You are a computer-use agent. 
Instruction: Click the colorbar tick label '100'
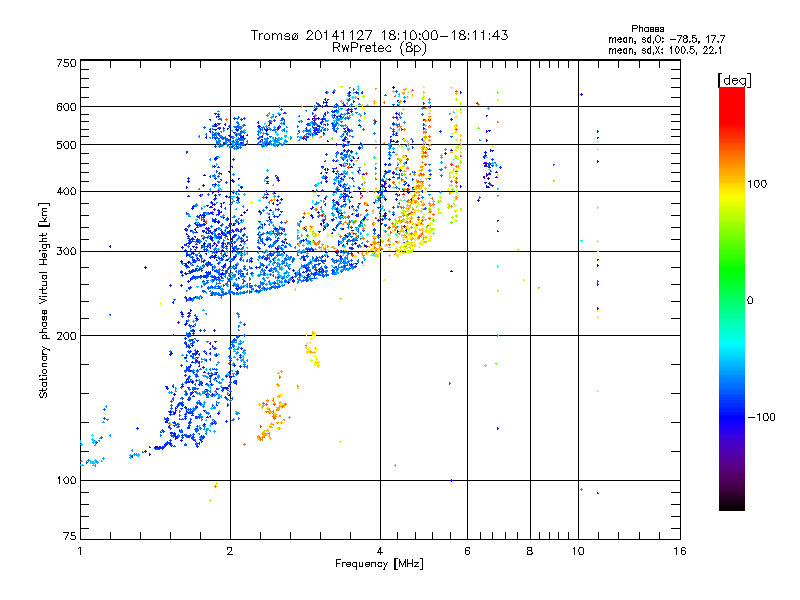pos(757,184)
